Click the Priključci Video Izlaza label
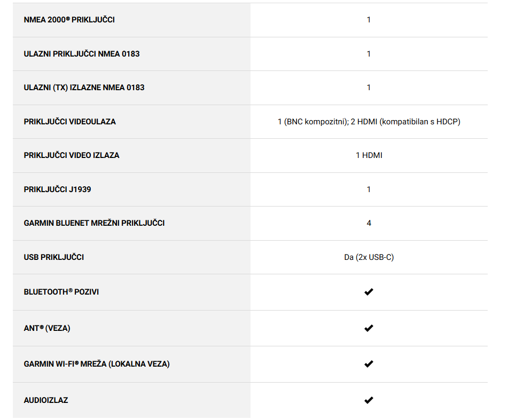Image resolution: width=508 pixels, height=420 pixels. pos(72,155)
